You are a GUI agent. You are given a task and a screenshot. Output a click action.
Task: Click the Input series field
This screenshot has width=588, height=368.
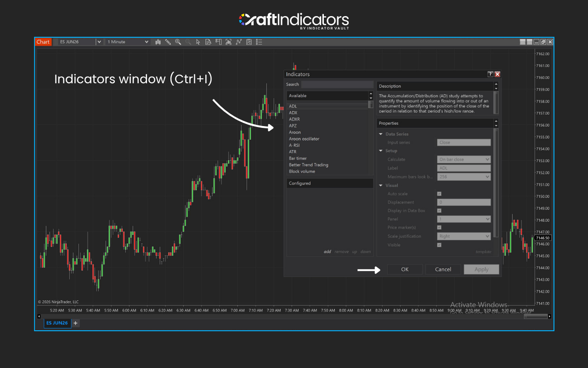pos(464,143)
